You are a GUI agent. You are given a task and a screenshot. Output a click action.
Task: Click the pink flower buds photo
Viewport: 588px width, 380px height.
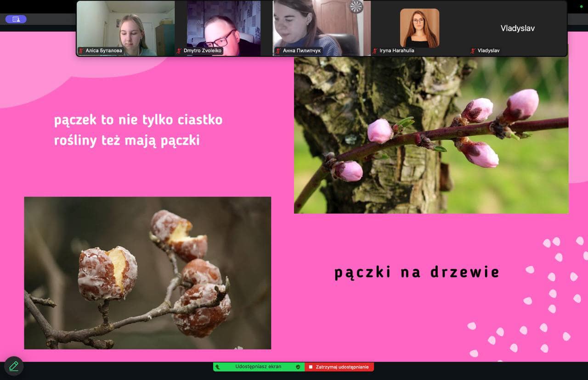[x=431, y=135]
